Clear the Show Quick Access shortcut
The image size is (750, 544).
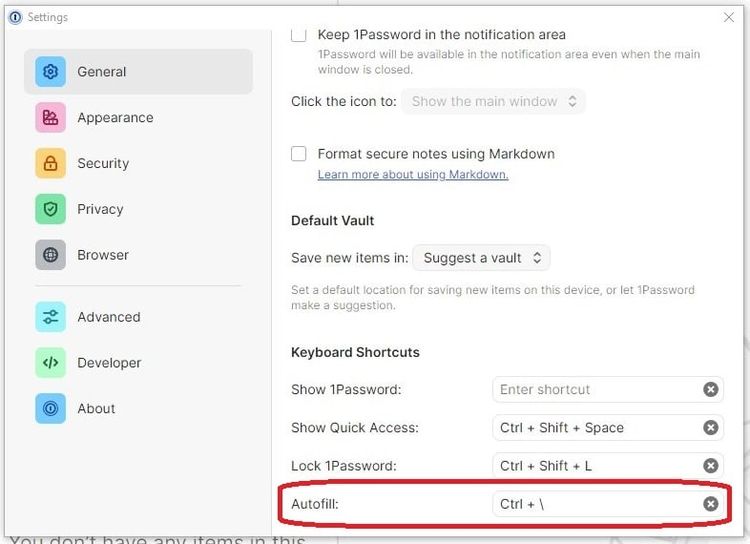(x=710, y=428)
